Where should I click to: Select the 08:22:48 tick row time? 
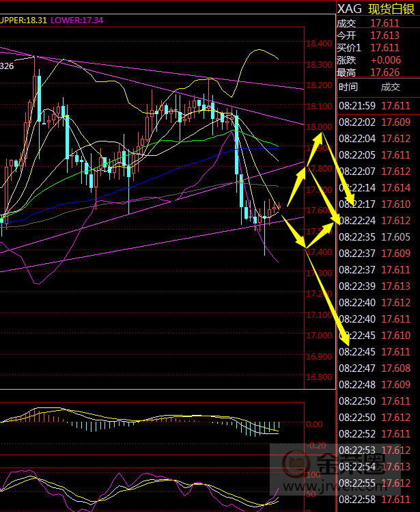pyautogui.click(x=357, y=385)
